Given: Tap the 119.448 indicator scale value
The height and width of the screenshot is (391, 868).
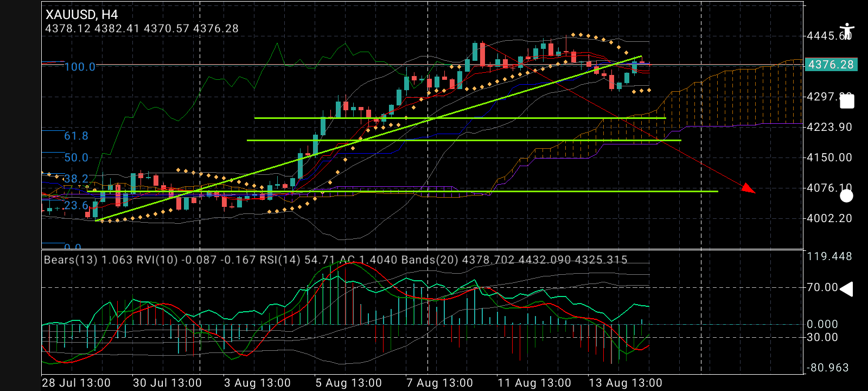Looking at the screenshot, I should tap(829, 256).
